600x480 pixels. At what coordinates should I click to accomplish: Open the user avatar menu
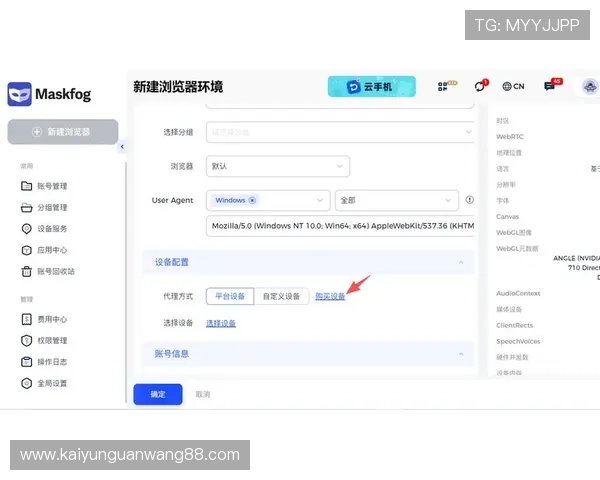pos(590,87)
